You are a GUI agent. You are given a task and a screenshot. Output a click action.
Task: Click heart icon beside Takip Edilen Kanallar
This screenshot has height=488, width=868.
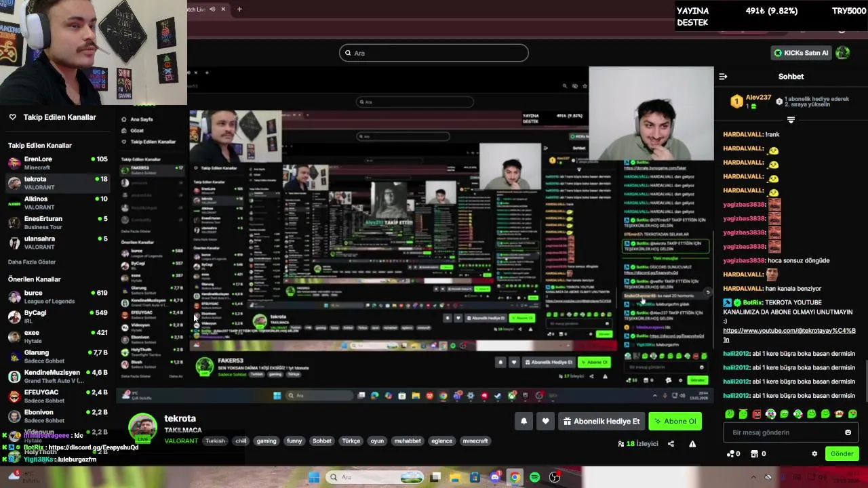click(x=12, y=117)
